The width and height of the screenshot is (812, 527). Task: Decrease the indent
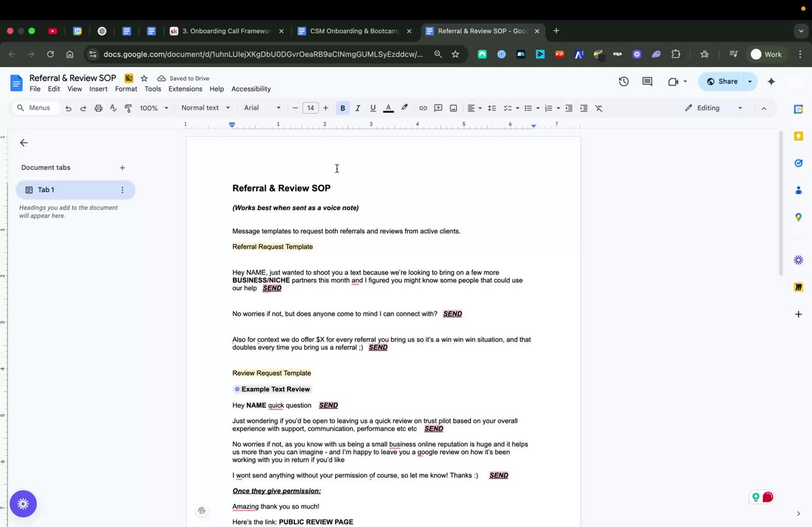(569, 108)
